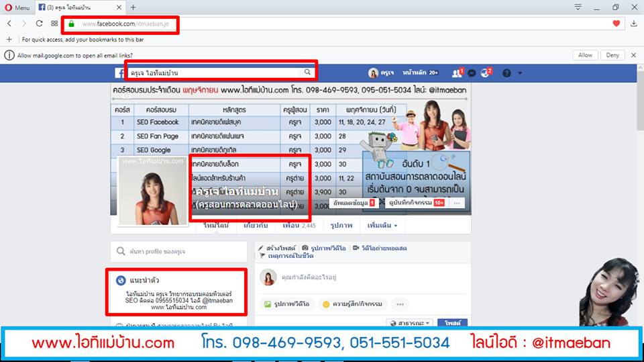Expand the account dropdown arrow
The height and width of the screenshot is (362, 644).
click(x=520, y=73)
